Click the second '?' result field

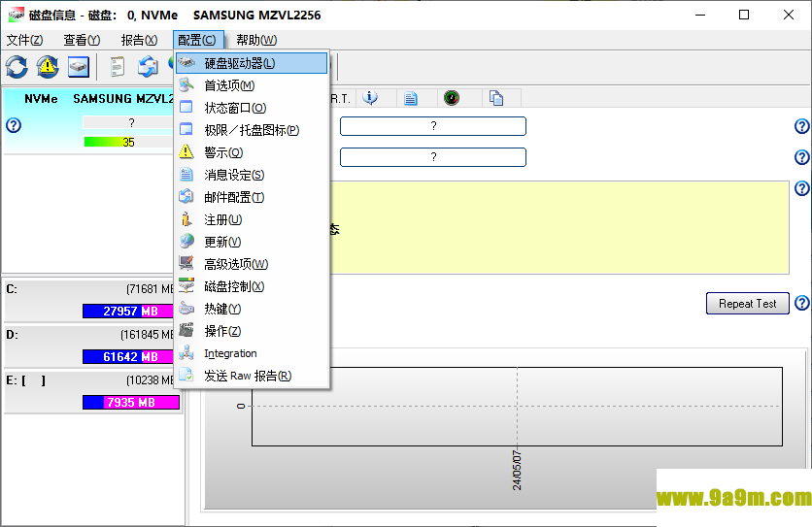pos(433,157)
